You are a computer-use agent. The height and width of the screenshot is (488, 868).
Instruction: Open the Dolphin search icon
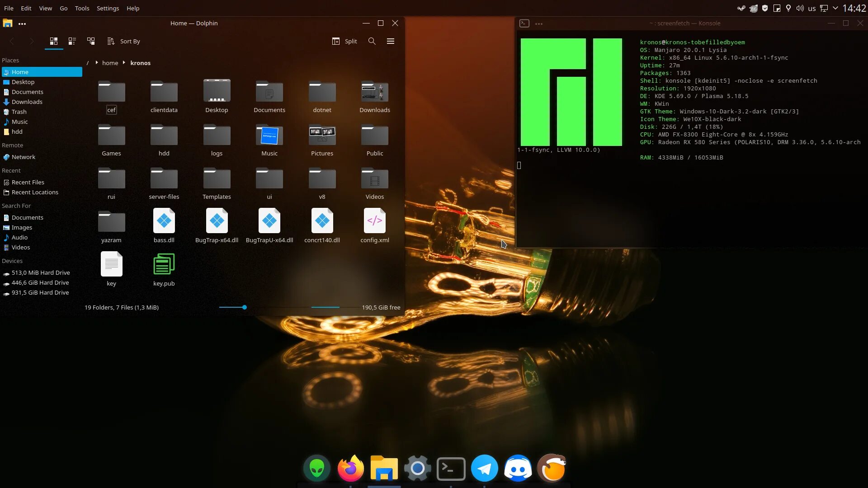click(x=372, y=41)
